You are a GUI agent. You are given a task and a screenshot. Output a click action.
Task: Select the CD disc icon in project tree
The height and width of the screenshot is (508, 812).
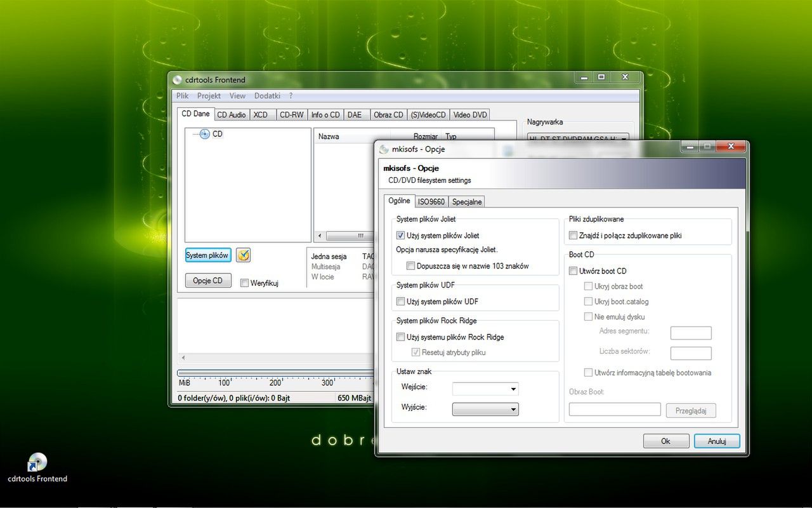[204, 134]
